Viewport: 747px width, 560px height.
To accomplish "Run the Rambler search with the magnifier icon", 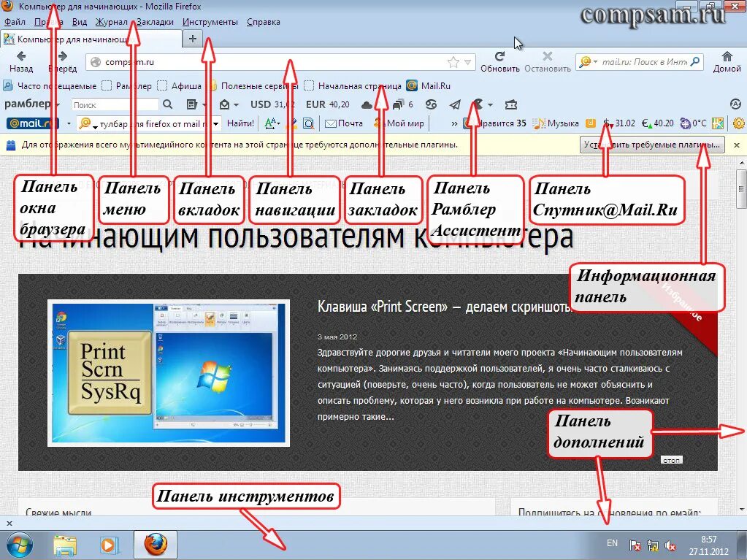I will pos(168,104).
